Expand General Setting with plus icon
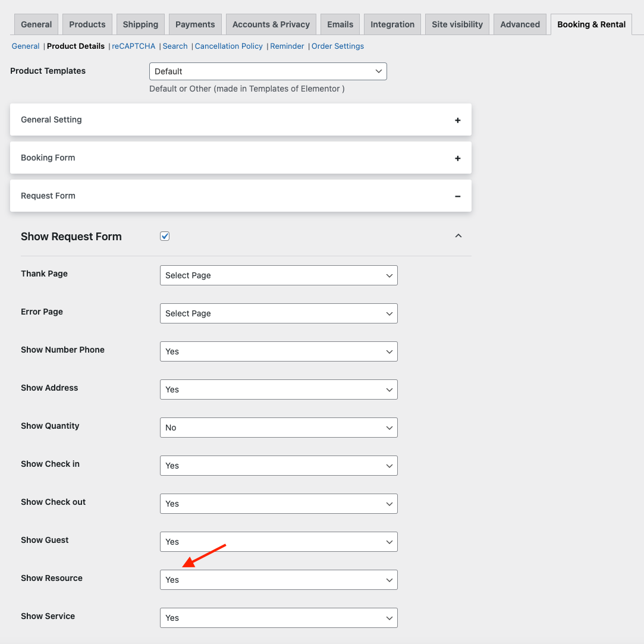Viewport: 644px width, 644px height. coord(457,120)
